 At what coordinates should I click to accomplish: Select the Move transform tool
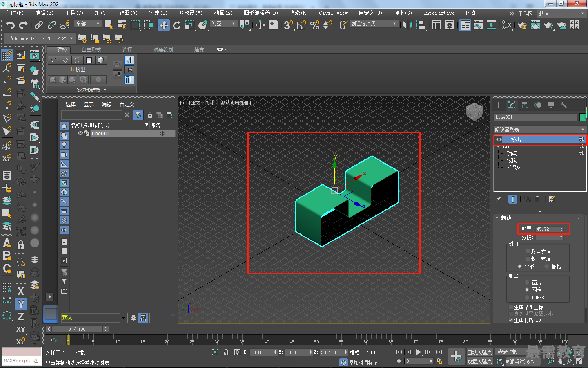(x=164, y=25)
